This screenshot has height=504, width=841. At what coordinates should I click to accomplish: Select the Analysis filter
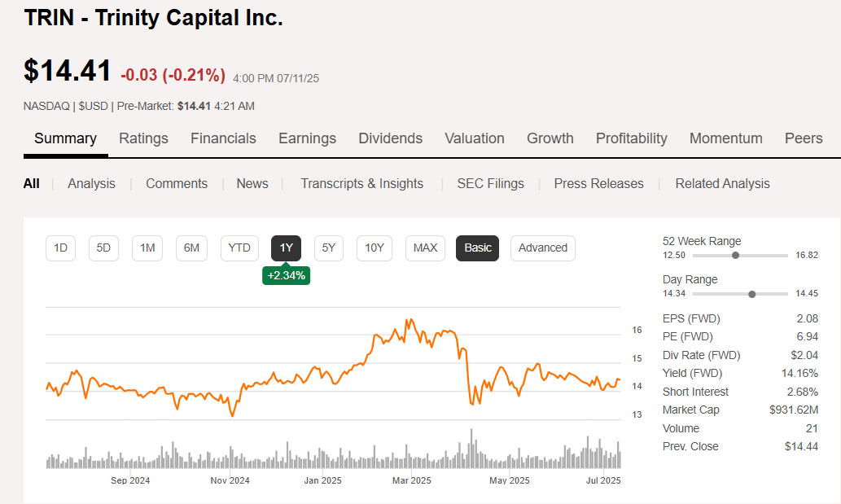91,183
